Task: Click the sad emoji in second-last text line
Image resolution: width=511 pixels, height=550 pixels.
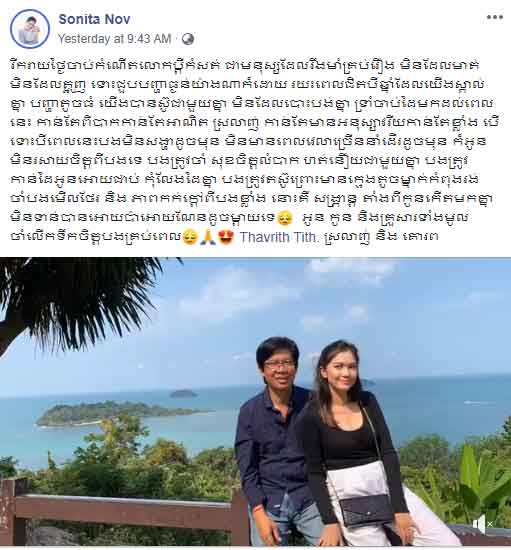Action: pos(285,218)
